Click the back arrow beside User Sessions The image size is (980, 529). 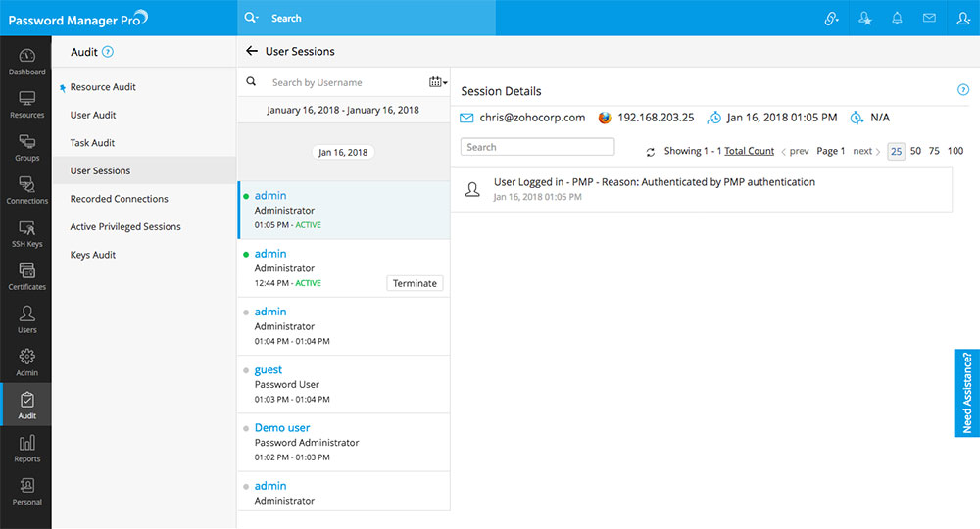pos(252,51)
